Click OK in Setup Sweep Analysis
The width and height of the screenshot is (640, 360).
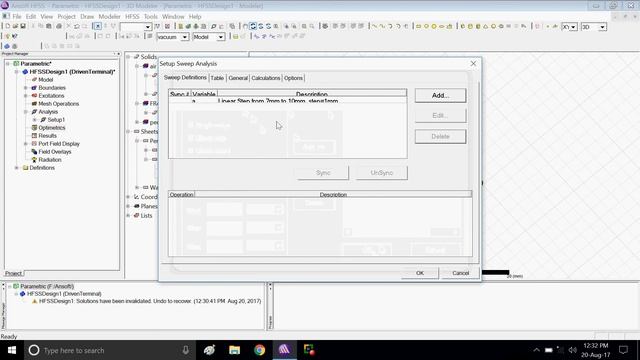pyautogui.click(x=420, y=273)
